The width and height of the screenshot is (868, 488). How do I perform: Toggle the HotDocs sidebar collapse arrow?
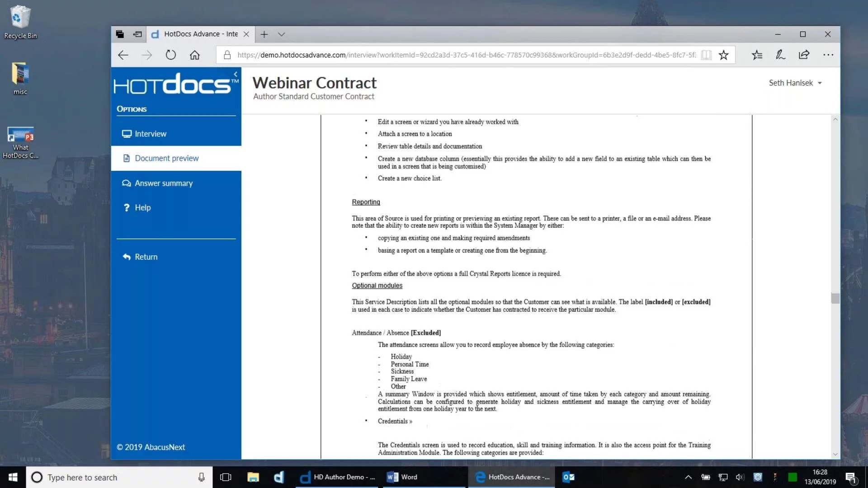(x=236, y=73)
